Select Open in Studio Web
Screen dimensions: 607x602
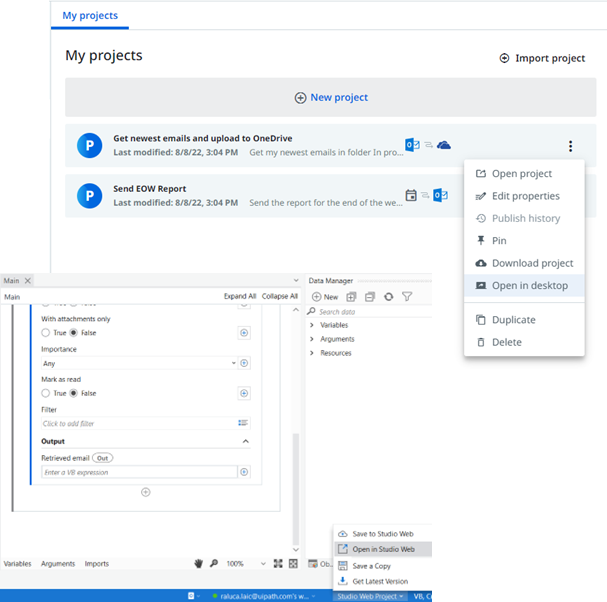383,549
